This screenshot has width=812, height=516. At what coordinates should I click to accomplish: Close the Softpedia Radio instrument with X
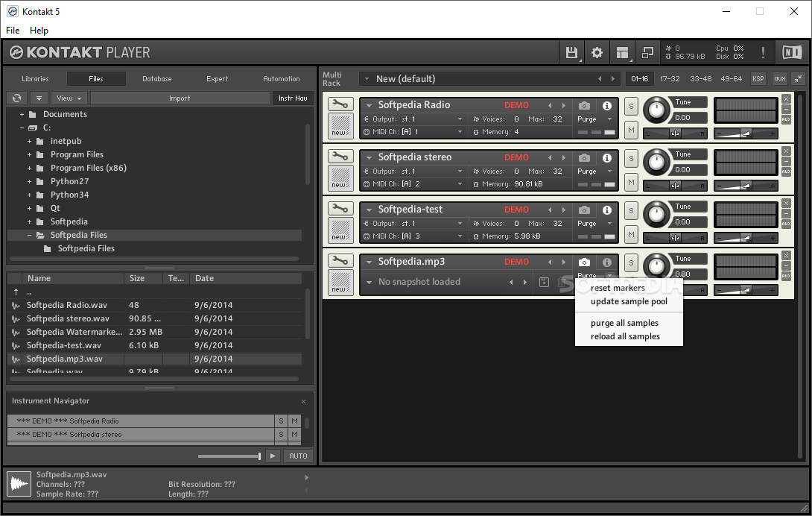(x=786, y=98)
